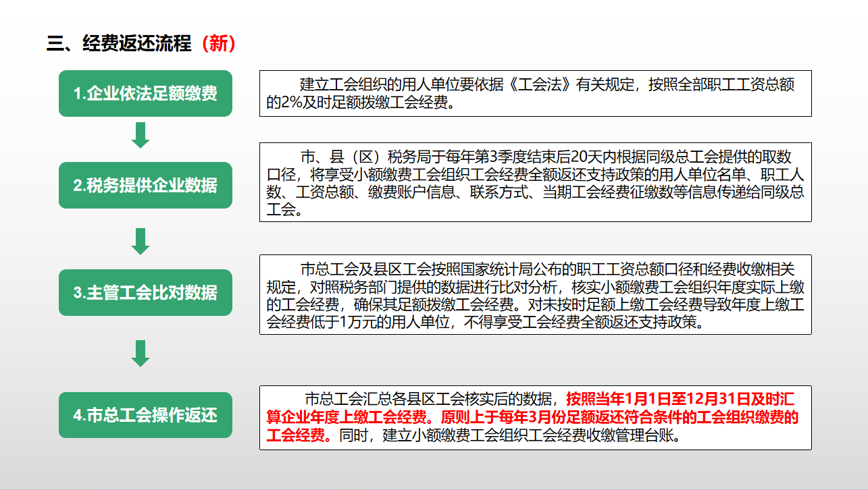868x490 pixels.
Task: Click the 1.企业依法足额缴费 green step box
Action: [145, 93]
